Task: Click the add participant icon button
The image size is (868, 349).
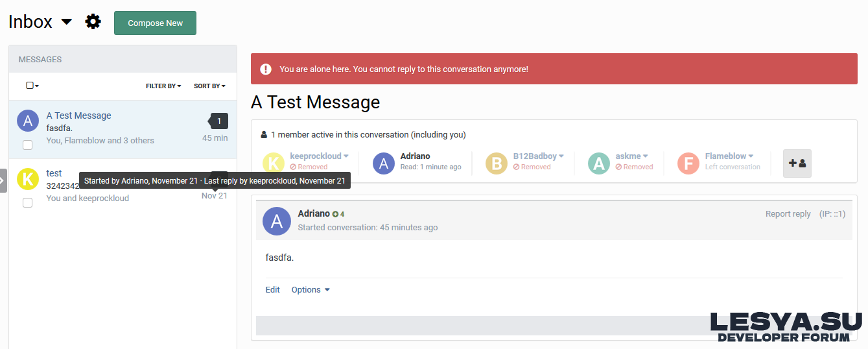Action: coord(797,163)
